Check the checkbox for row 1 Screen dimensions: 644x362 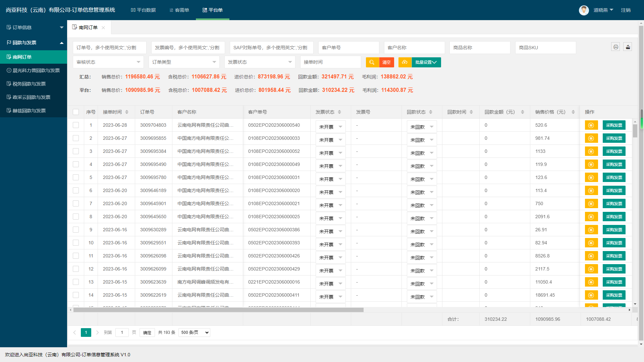76,125
